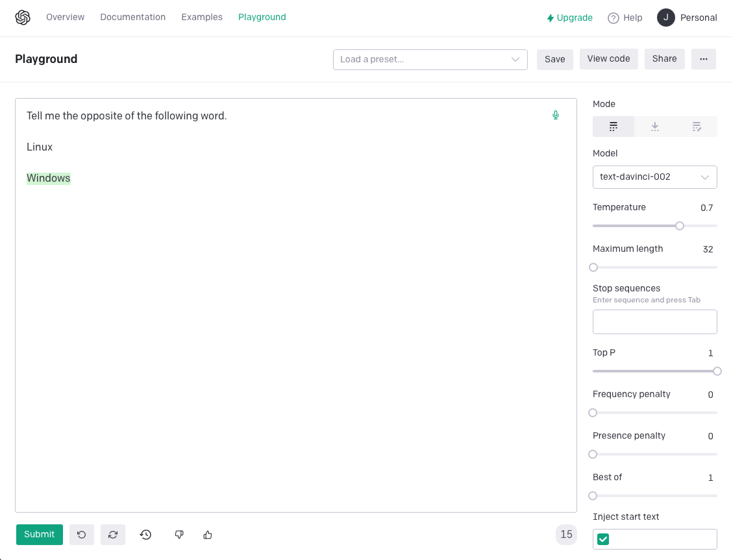Click the OpenAI logo icon
This screenshot has height=560, width=731.
pos(23,18)
